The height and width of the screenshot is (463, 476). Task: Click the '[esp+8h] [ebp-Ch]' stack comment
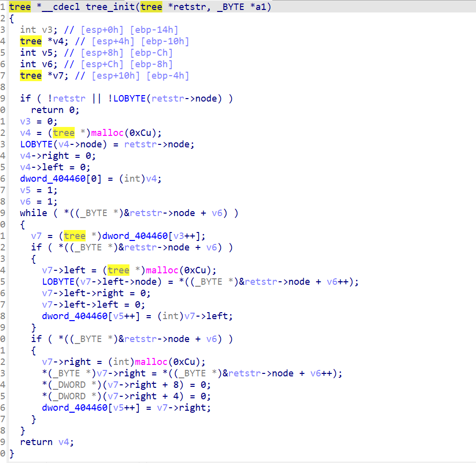(126, 53)
